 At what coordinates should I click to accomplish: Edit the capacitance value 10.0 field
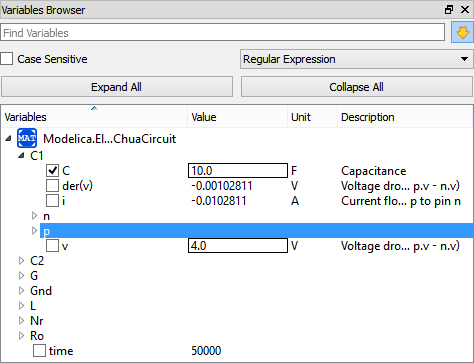pyautogui.click(x=238, y=171)
